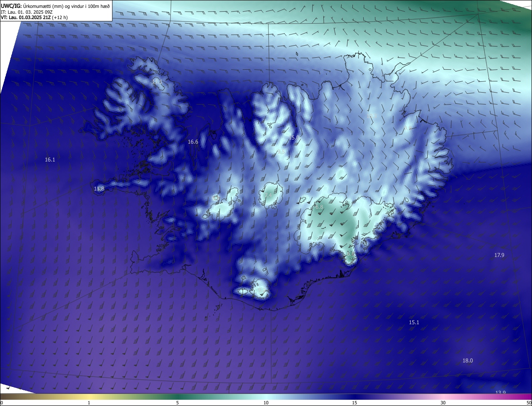Click the UWC/IG title line
This screenshot has height=406, width=532.
[56, 6]
